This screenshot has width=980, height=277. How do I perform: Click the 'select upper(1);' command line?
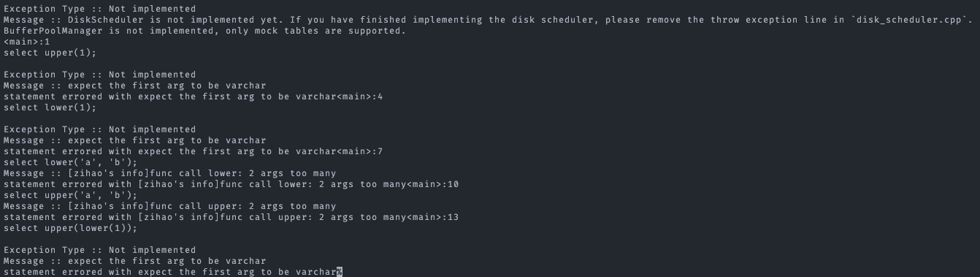(50, 53)
